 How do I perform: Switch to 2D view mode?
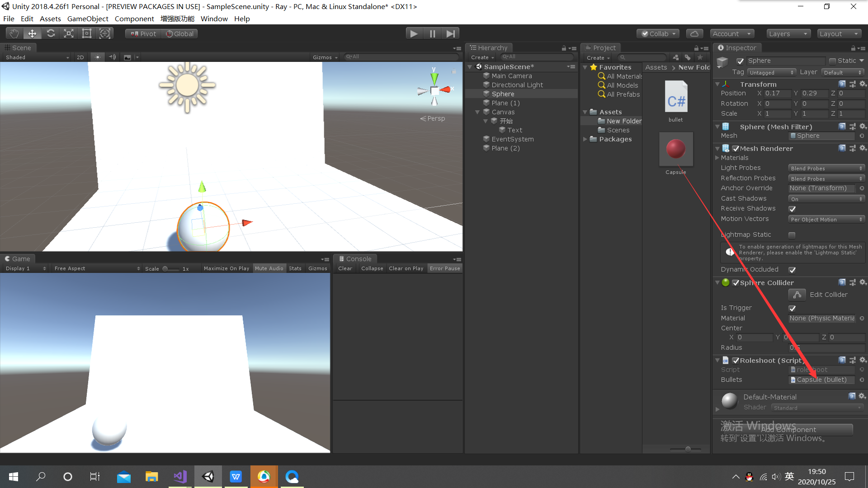point(80,57)
